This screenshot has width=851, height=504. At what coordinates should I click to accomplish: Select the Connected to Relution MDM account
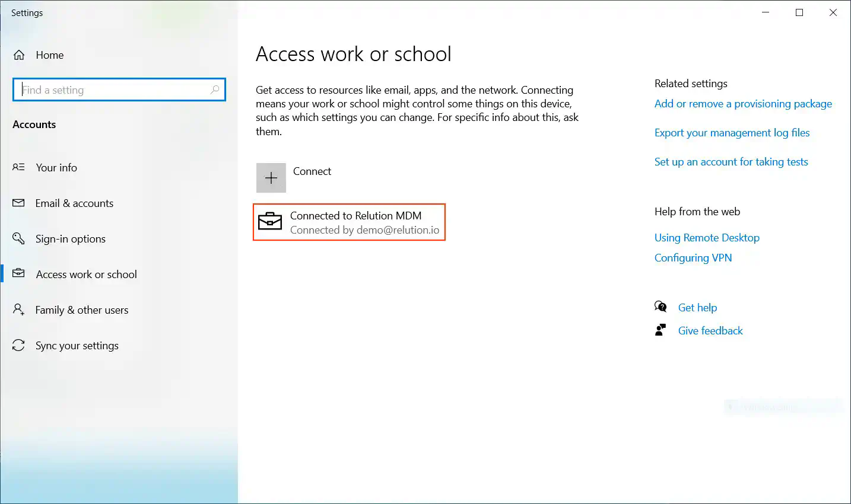[x=355, y=222]
